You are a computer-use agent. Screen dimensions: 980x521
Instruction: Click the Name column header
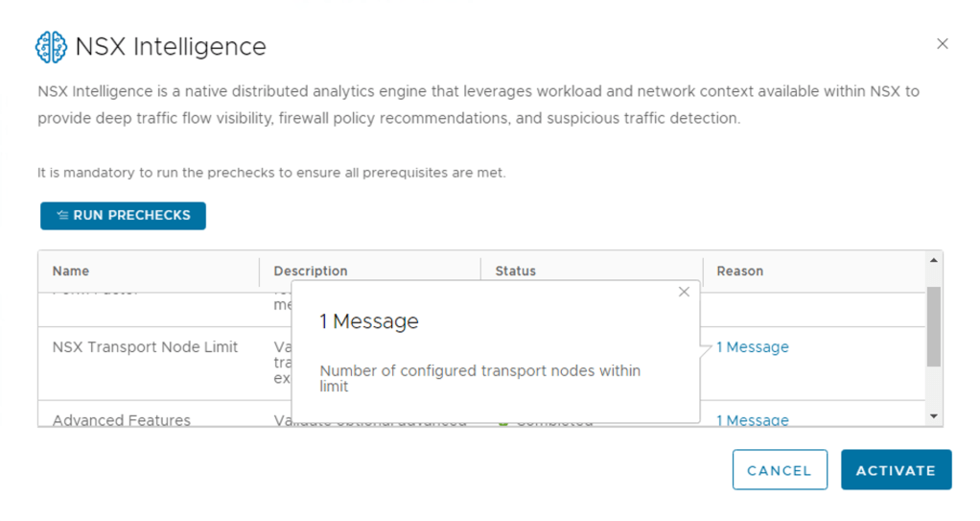71,272
